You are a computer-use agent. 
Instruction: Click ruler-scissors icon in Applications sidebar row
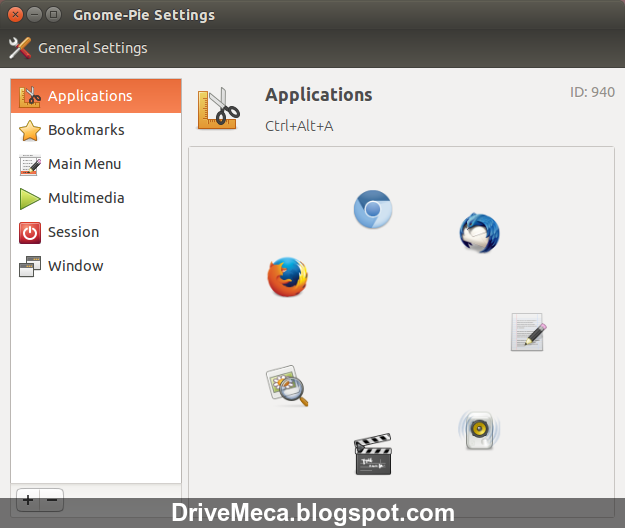tap(30, 96)
